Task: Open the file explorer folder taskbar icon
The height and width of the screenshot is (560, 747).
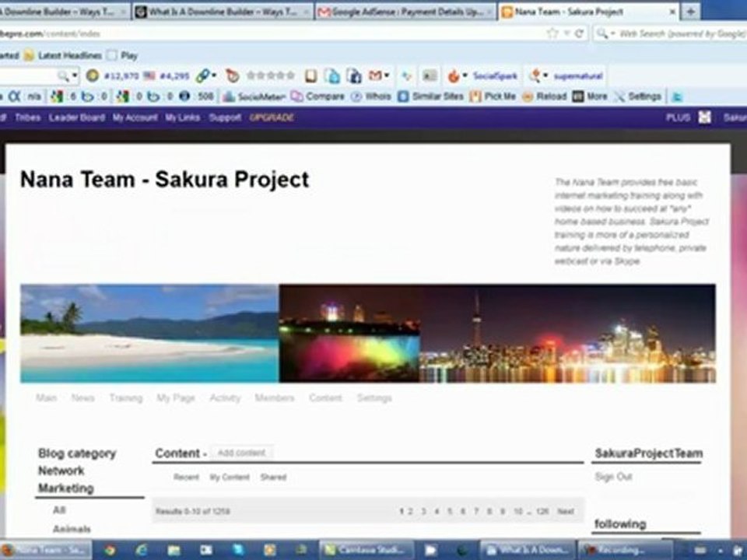Action: click(x=174, y=551)
